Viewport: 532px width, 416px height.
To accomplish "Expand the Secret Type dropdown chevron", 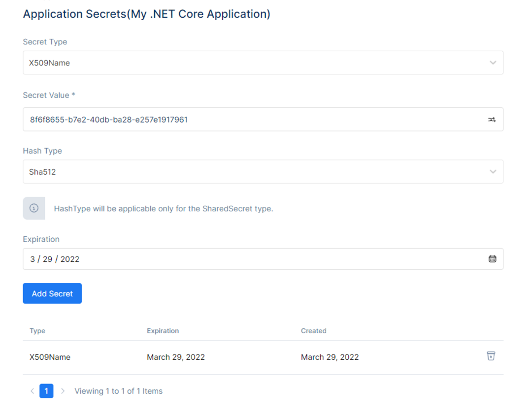I will coord(493,63).
